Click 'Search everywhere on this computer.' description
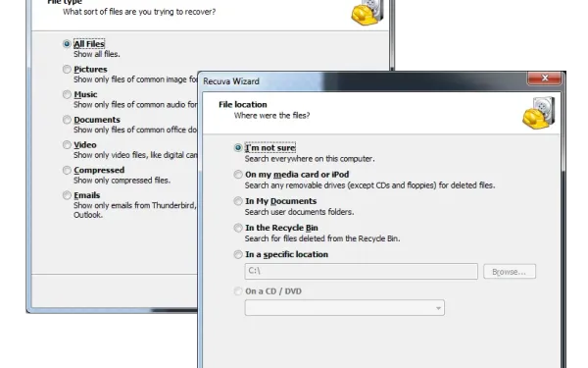This screenshot has height=368, width=588. click(310, 158)
